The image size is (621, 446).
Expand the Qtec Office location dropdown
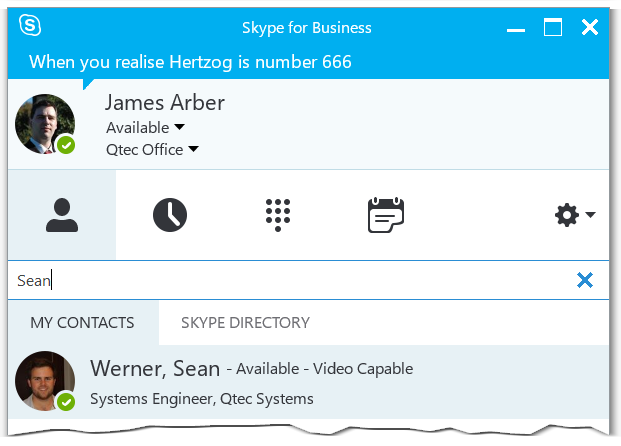193,149
